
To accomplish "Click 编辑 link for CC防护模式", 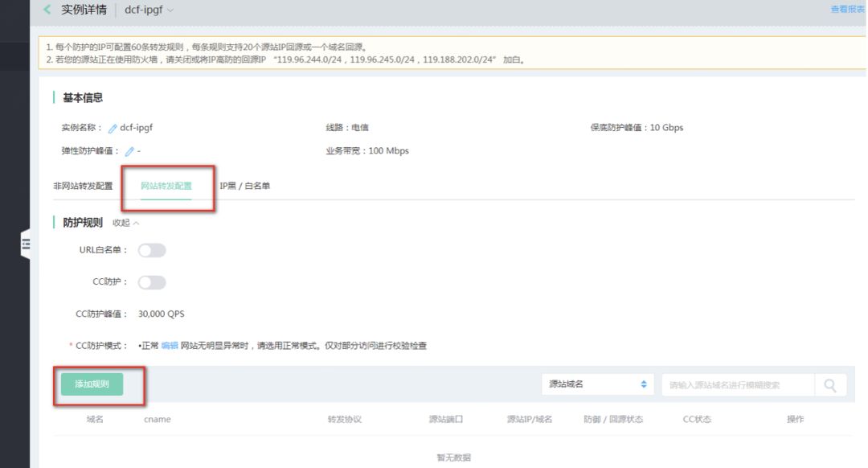I will coord(170,346).
